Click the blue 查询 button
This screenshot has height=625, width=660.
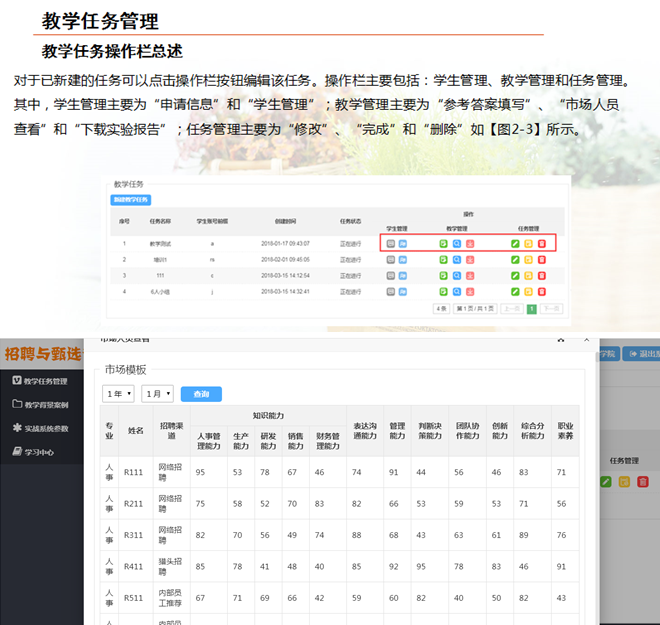[202, 394]
